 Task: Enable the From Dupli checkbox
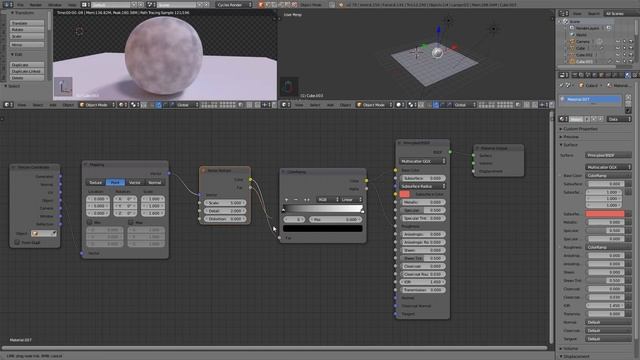[17, 242]
